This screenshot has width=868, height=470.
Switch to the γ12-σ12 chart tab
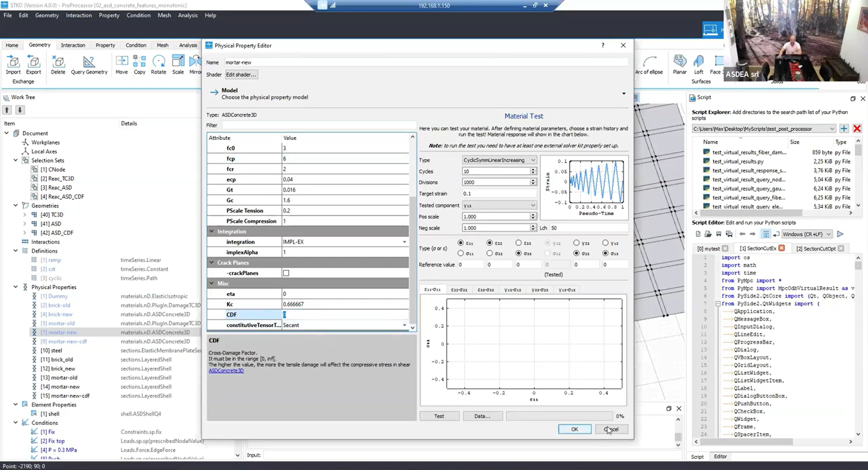512,290
